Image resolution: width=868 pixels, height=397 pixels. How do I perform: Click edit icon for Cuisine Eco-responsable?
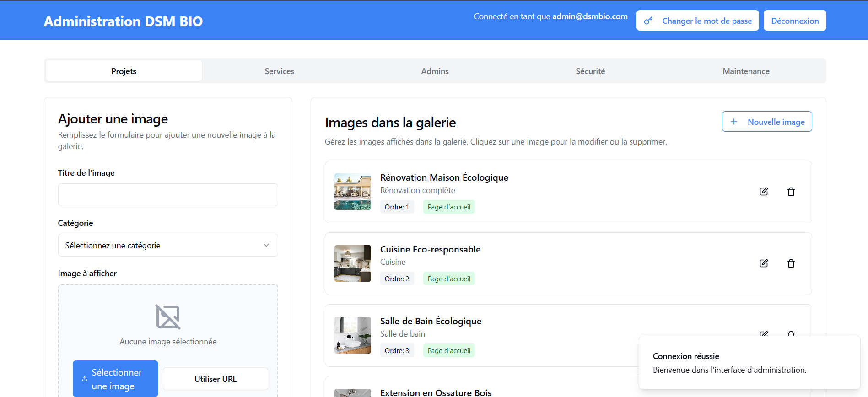pyautogui.click(x=763, y=263)
